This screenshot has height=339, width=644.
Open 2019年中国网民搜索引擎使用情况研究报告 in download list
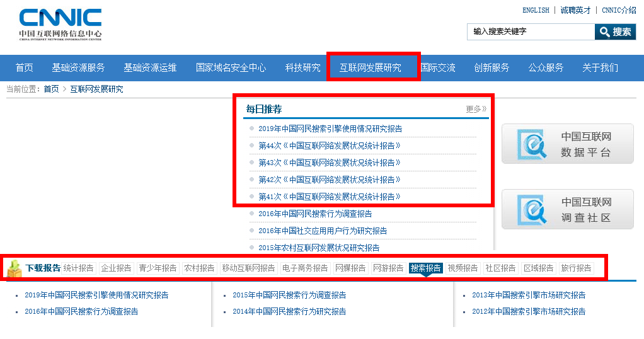[96, 295]
